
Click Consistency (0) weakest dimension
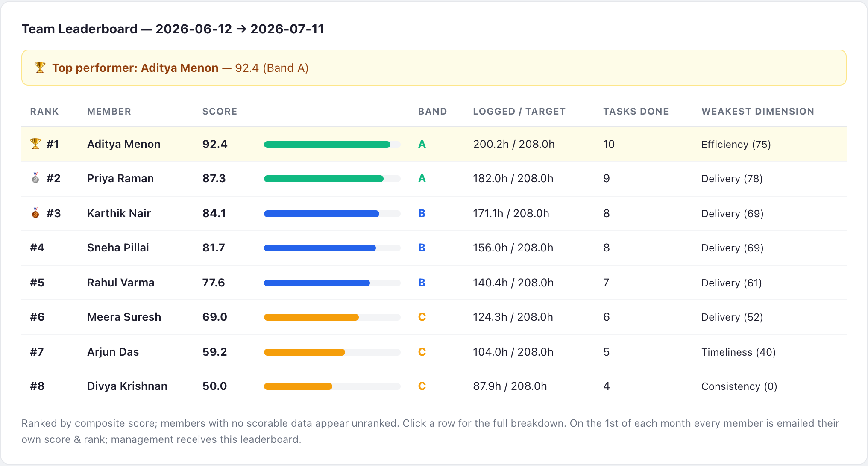pyautogui.click(x=739, y=386)
